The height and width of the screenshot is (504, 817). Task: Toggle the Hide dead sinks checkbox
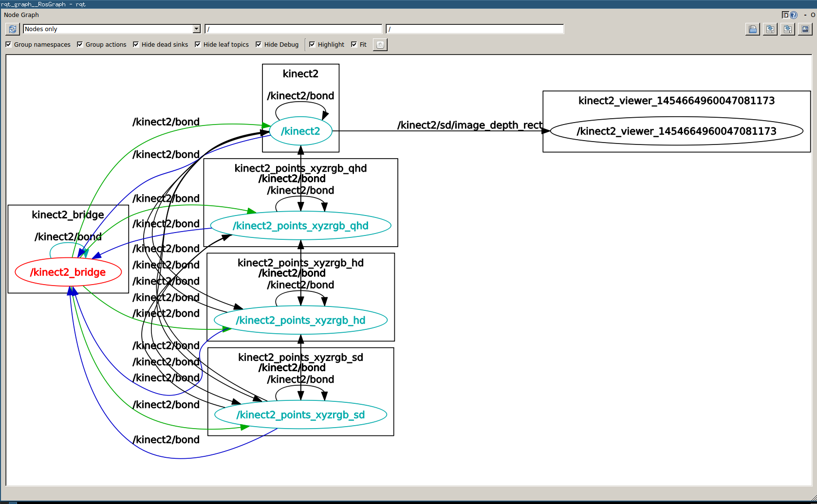pyautogui.click(x=136, y=44)
